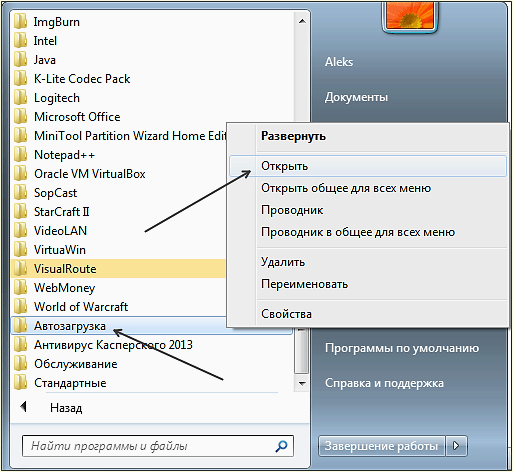Click the Java folder icon
The height and width of the screenshot is (472, 513).
point(21,60)
